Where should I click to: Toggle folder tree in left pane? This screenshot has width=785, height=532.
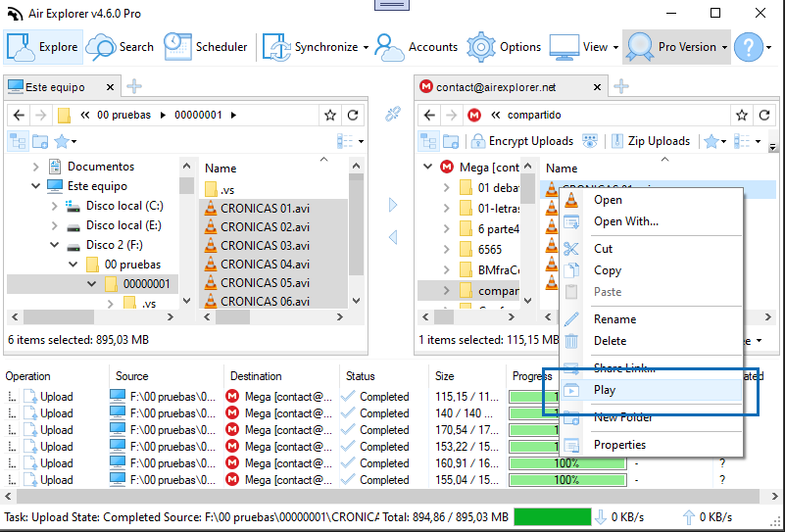coord(18,142)
